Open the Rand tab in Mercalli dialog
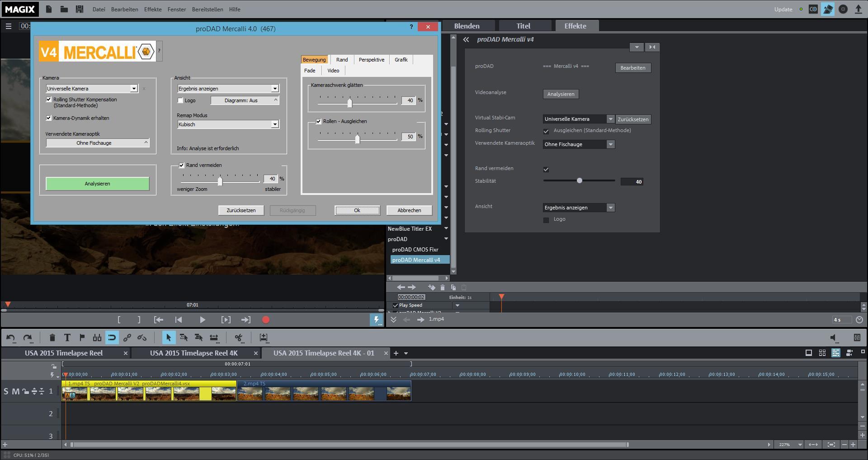This screenshot has height=460, width=868. pos(342,60)
